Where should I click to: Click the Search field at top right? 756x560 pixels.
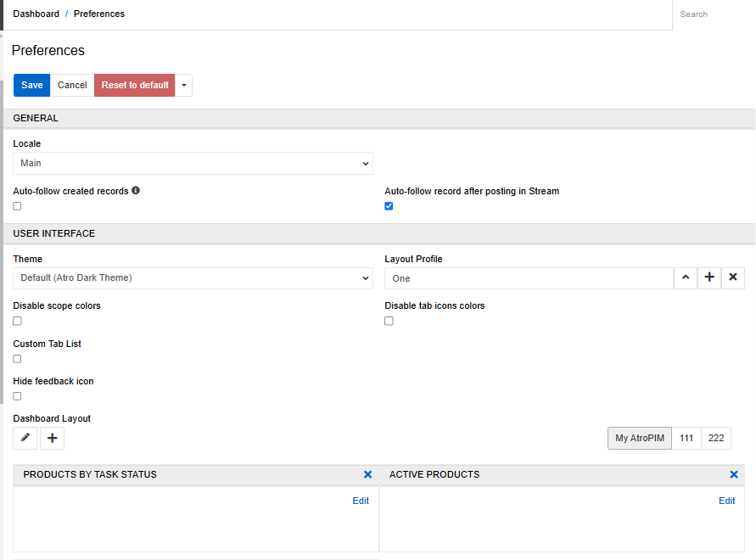point(714,14)
